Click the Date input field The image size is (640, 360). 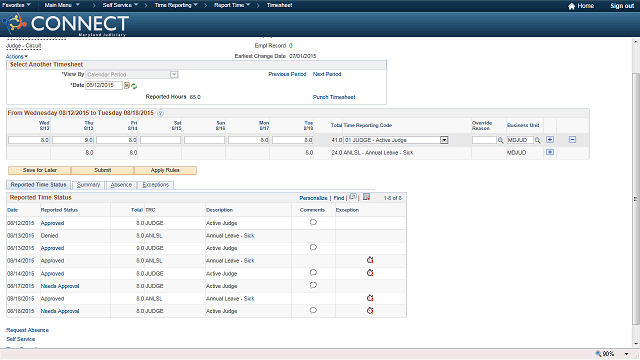tap(104, 85)
